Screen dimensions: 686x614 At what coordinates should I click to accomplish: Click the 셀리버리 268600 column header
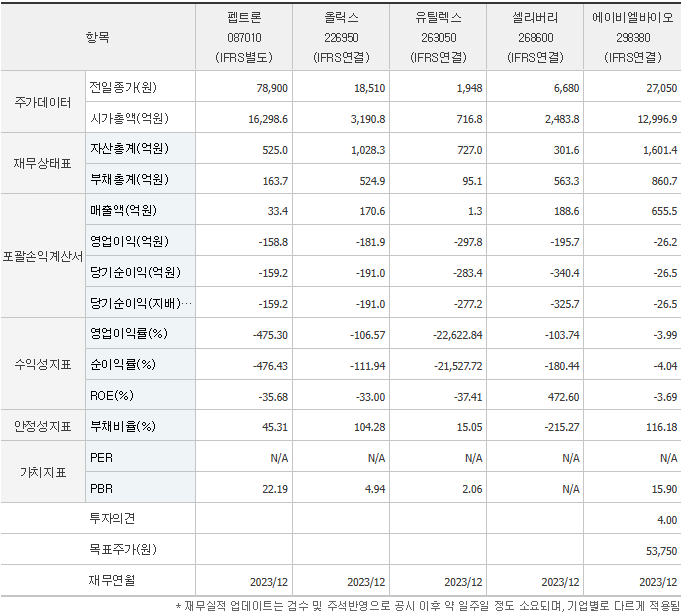[x=536, y=37]
